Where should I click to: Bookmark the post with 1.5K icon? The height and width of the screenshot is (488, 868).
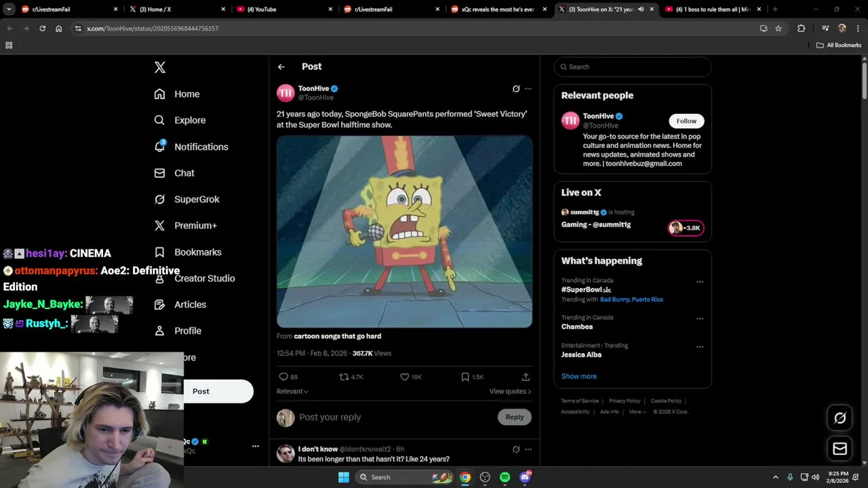click(x=465, y=377)
